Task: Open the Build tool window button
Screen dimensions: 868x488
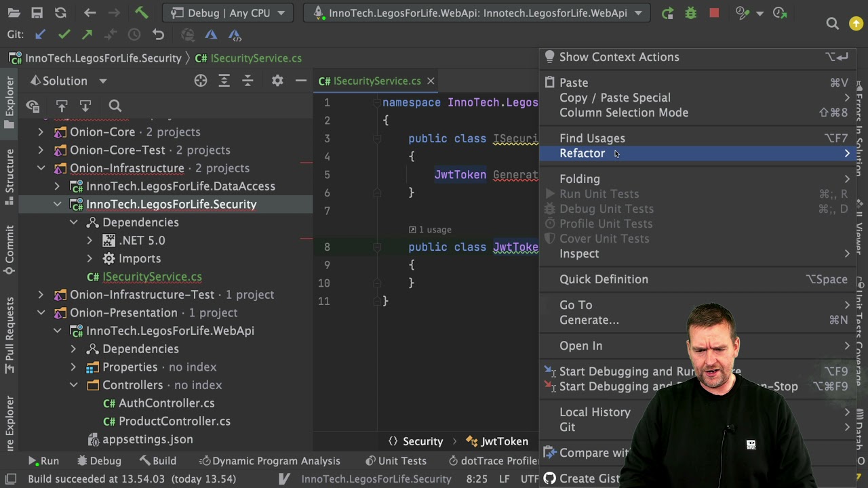Action: 158,461
